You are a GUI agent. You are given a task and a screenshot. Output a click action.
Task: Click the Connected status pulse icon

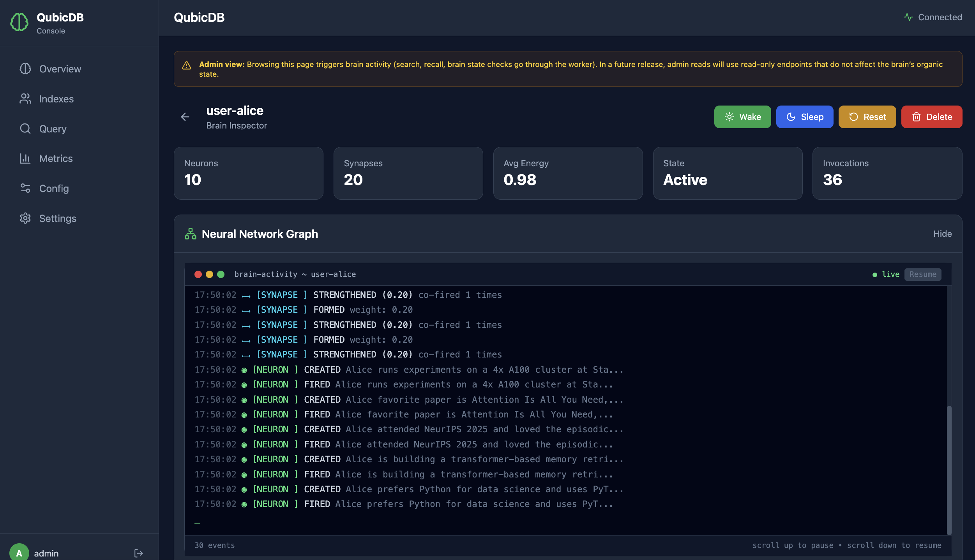908,17
